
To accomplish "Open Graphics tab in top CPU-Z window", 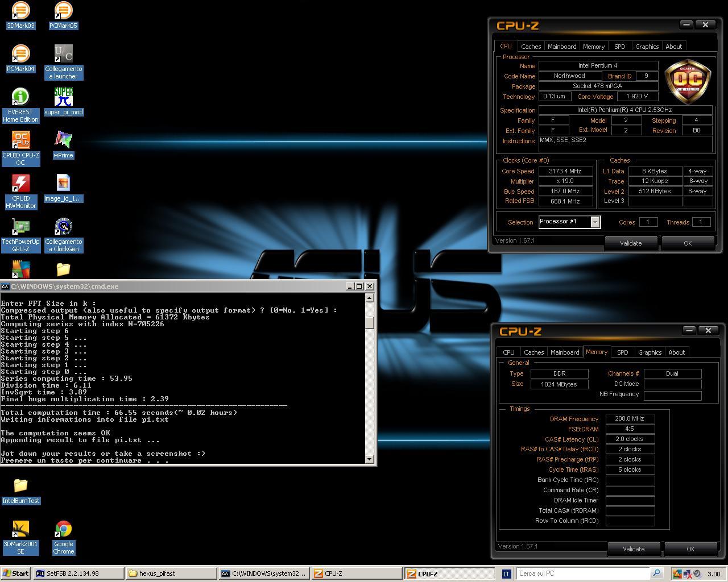I will pyautogui.click(x=647, y=47).
